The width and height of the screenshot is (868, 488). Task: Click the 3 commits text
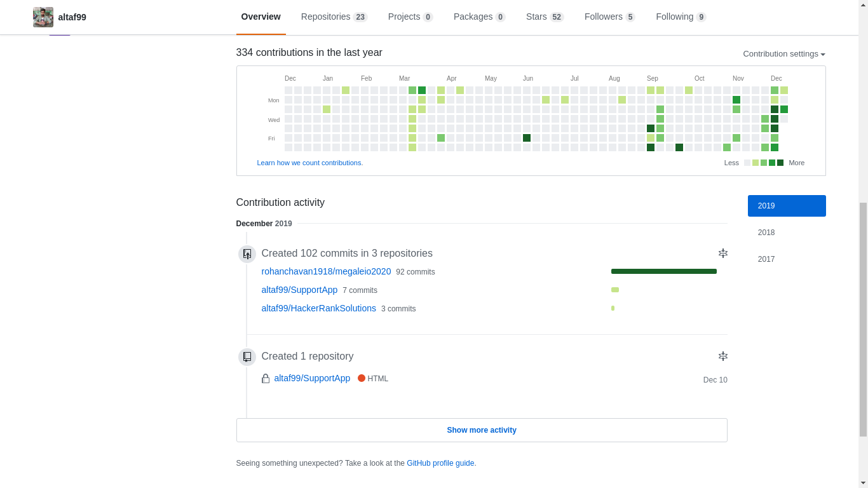click(398, 309)
